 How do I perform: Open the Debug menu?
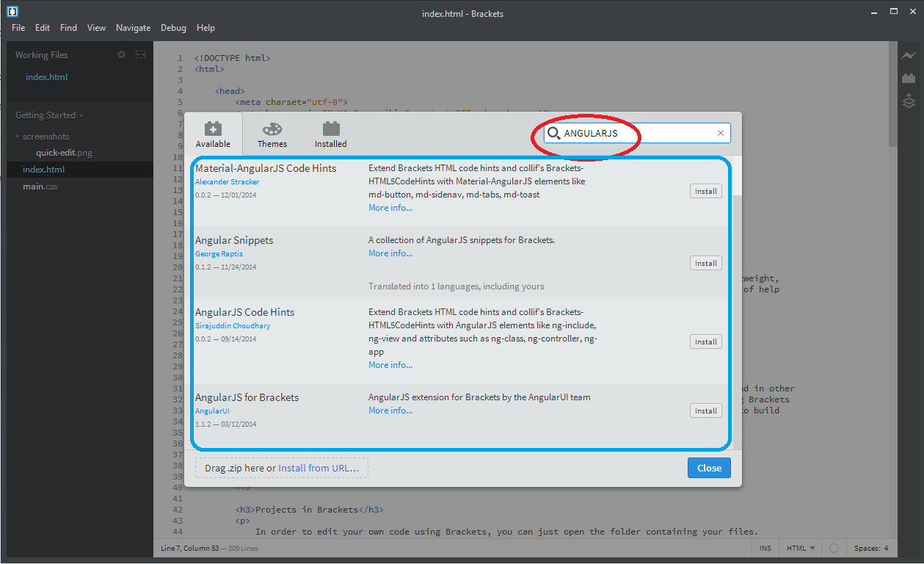click(173, 28)
